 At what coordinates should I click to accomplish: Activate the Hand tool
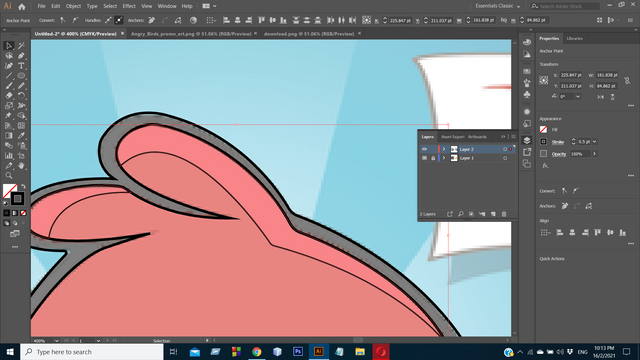point(21,166)
